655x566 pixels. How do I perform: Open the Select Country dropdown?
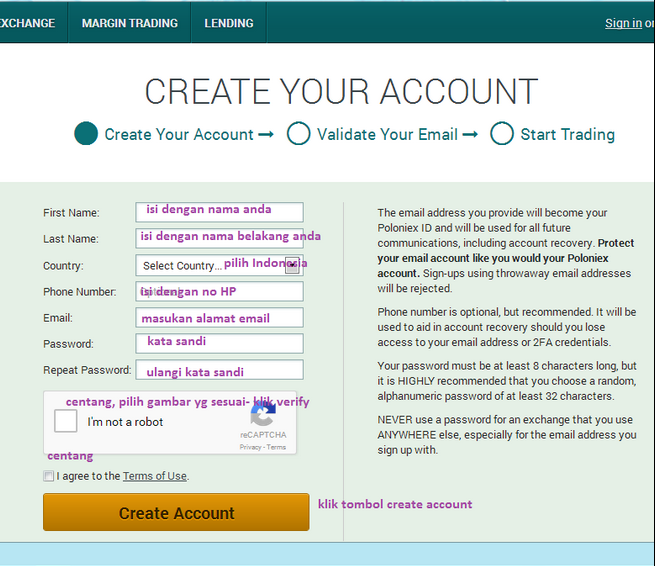pyautogui.click(x=219, y=265)
